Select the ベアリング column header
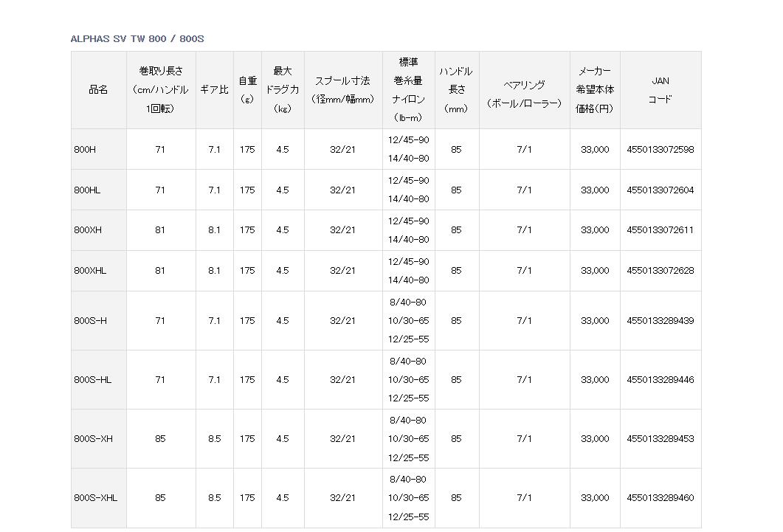Image resolution: width=783 pixels, height=532 pixels. [x=524, y=94]
